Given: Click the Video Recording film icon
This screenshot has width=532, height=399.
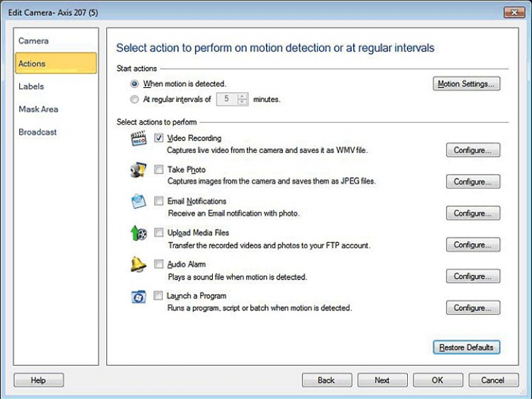Looking at the screenshot, I should pyautogui.click(x=138, y=139).
